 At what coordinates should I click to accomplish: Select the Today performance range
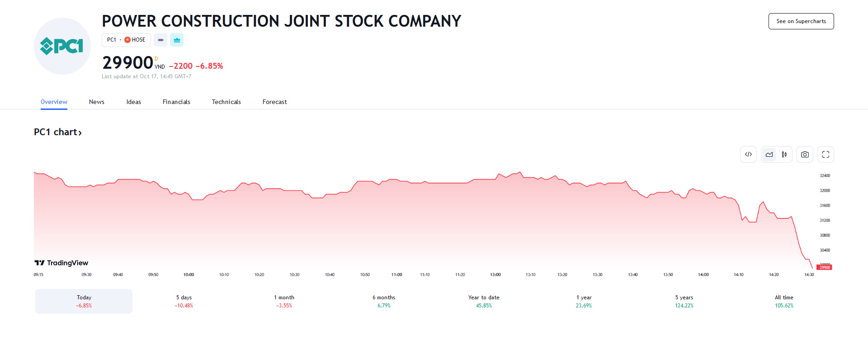pyautogui.click(x=83, y=301)
